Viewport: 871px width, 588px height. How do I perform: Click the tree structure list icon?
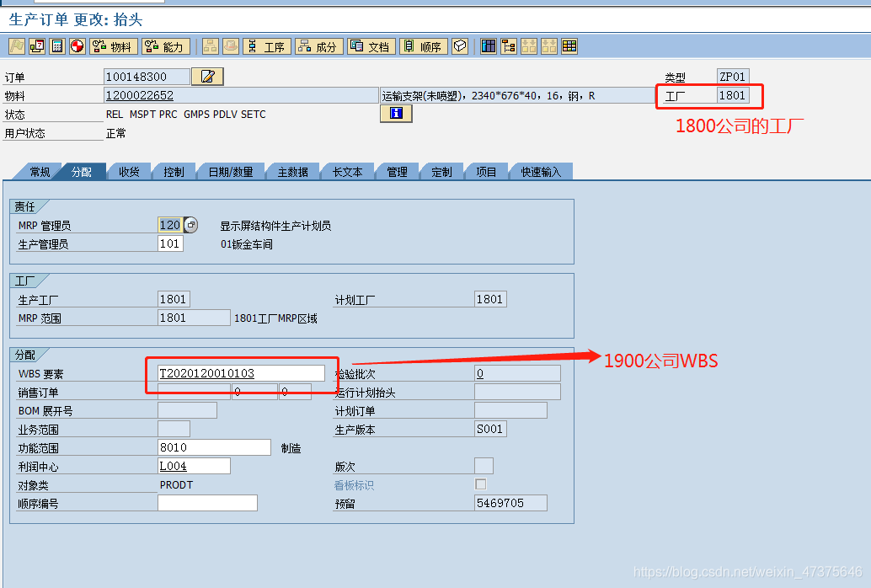[508, 46]
